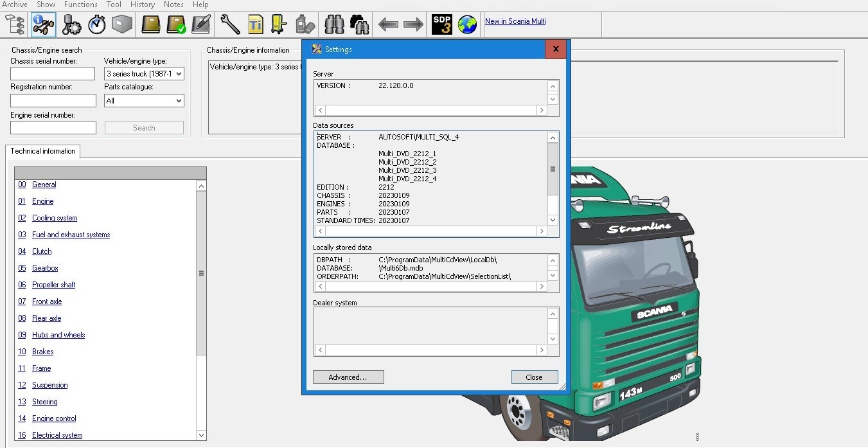868x448 pixels.
Task: Launch the SDP3 icon
Action: (x=442, y=24)
